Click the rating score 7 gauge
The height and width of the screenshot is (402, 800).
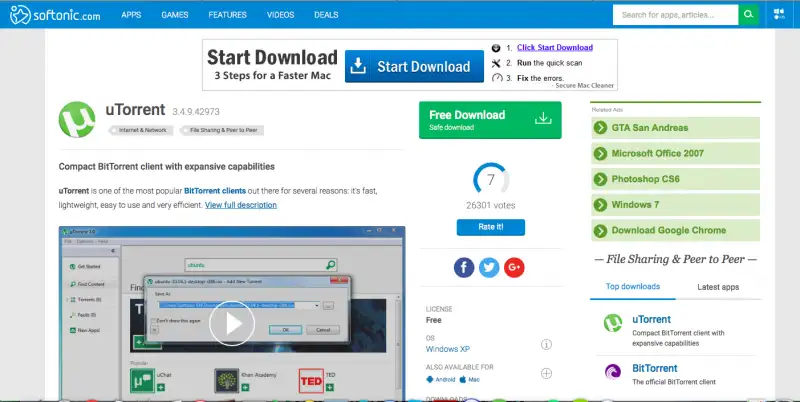(x=491, y=180)
